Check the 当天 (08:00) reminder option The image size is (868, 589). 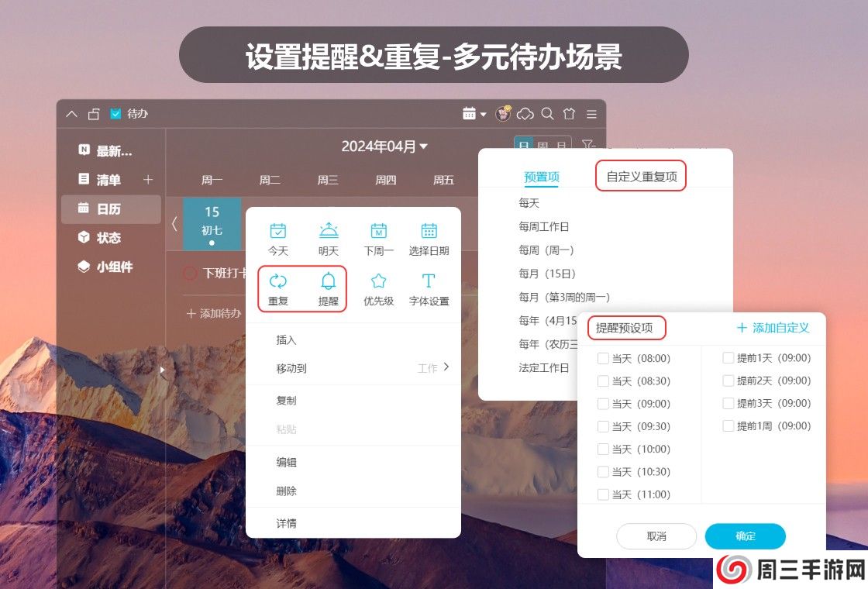tap(603, 358)
